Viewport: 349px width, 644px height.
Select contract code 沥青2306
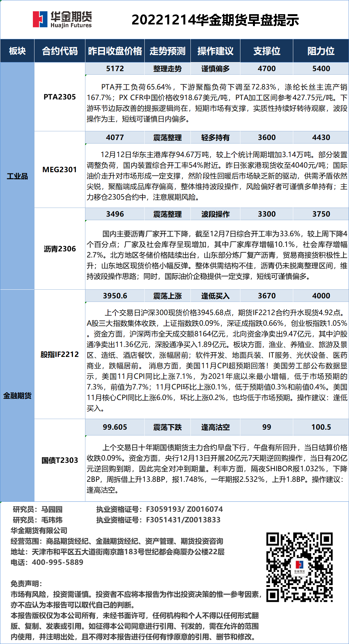[x=60, y=249]
